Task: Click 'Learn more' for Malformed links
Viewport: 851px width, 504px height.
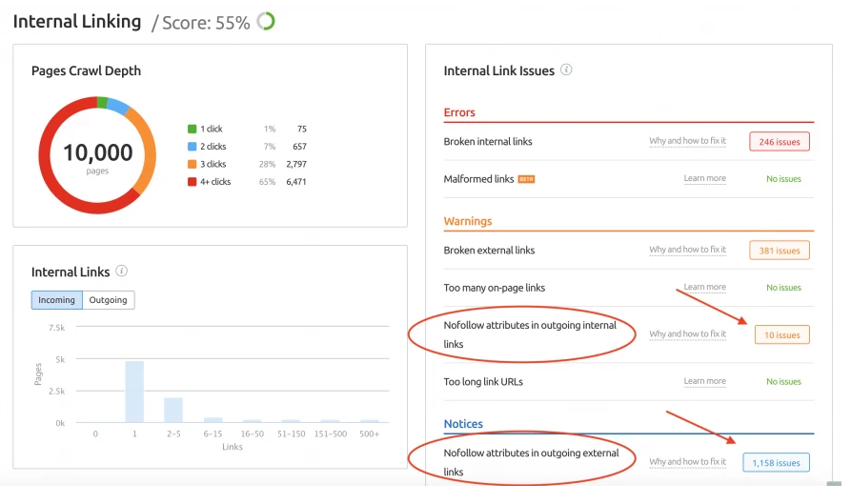Action: coord(704,178)
